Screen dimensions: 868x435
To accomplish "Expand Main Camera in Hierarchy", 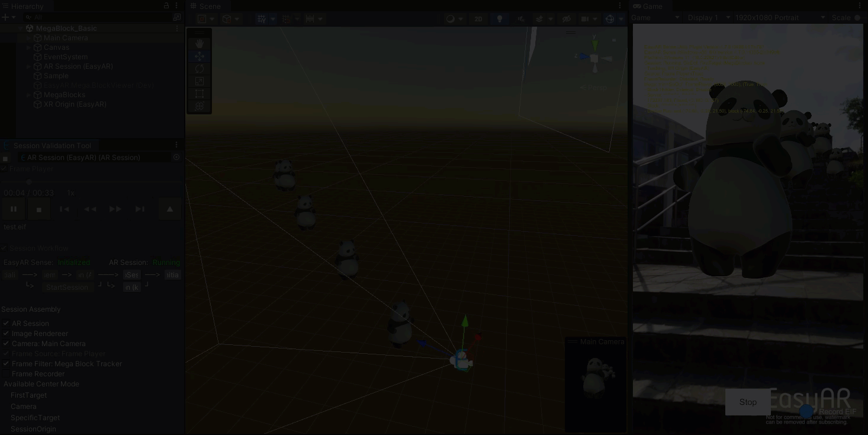I will (29, 38).
